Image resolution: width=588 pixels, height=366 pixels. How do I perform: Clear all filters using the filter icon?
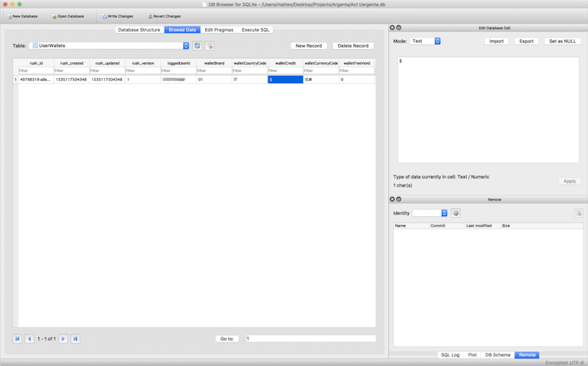point(209,46)
